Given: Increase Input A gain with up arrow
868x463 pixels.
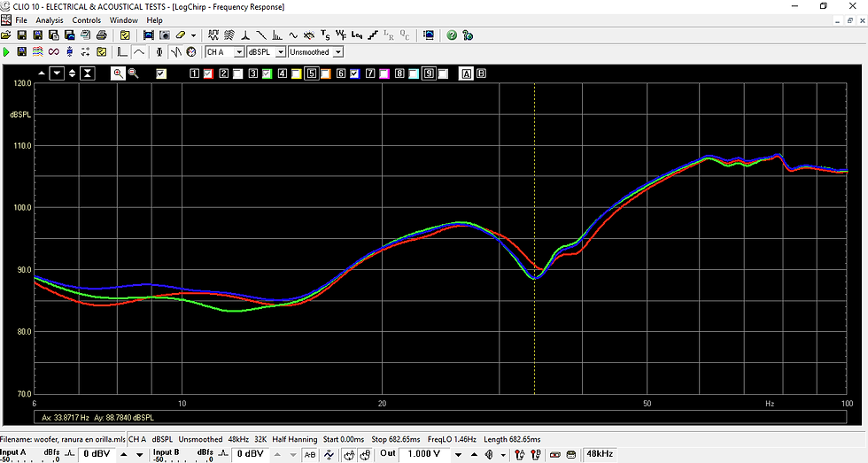Looking at the screenshot, I should point(123,455).
